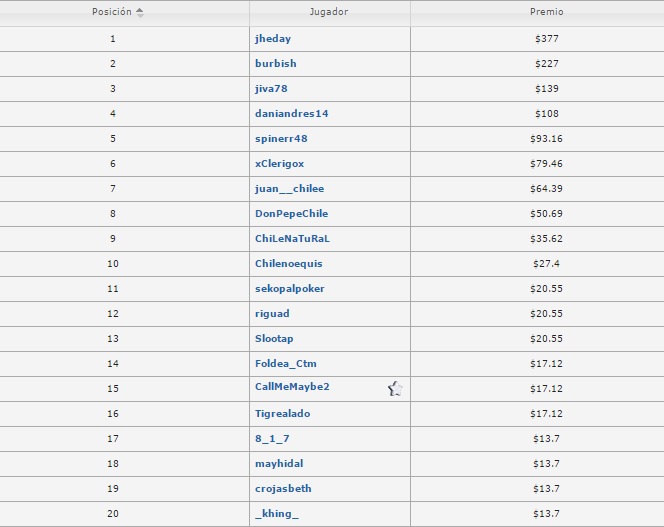Open player jheday's profile link
664x527 pixels.
(x=273, y=39)
